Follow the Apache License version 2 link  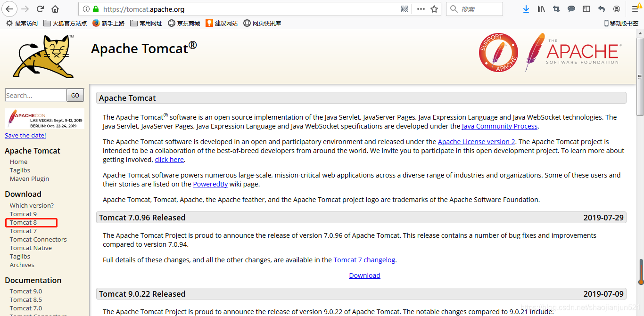(477, 142)
